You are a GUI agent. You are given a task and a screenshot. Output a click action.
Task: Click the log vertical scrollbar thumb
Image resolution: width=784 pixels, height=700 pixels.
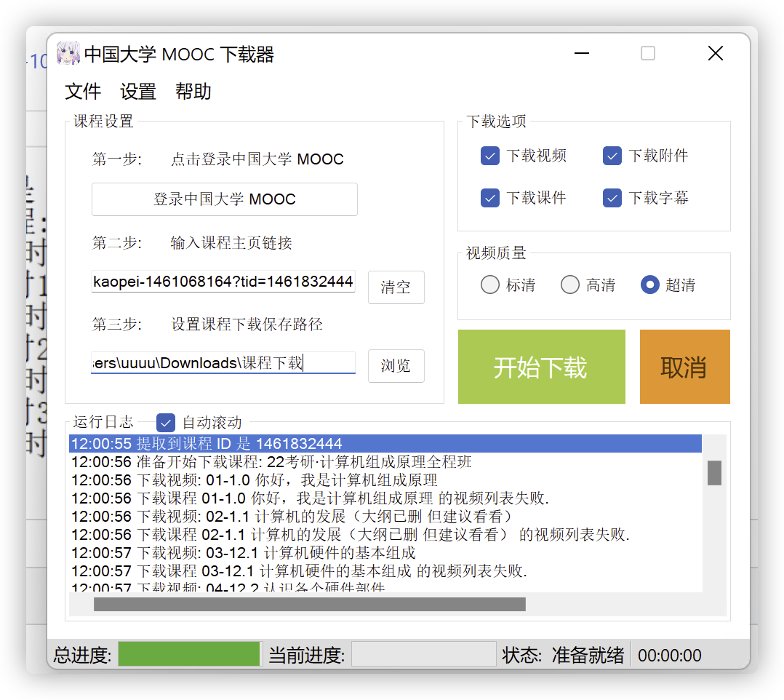(x=714, y=473)
